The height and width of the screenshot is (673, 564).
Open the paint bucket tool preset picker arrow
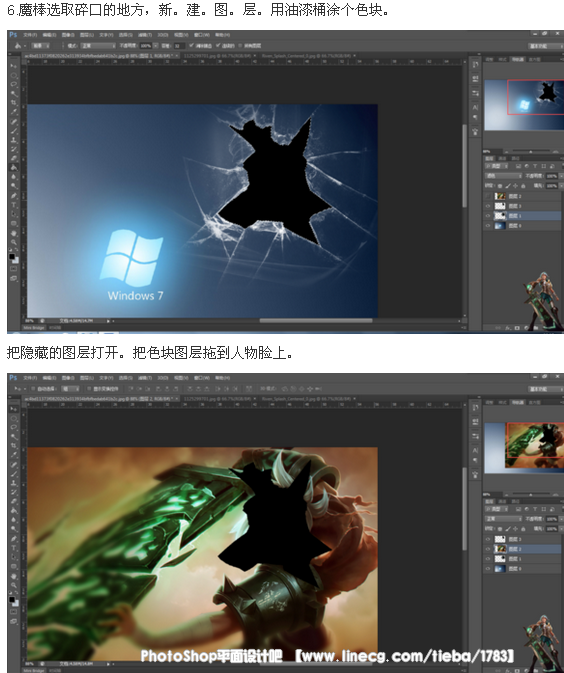pyautogui.click(x=25, y=45)
